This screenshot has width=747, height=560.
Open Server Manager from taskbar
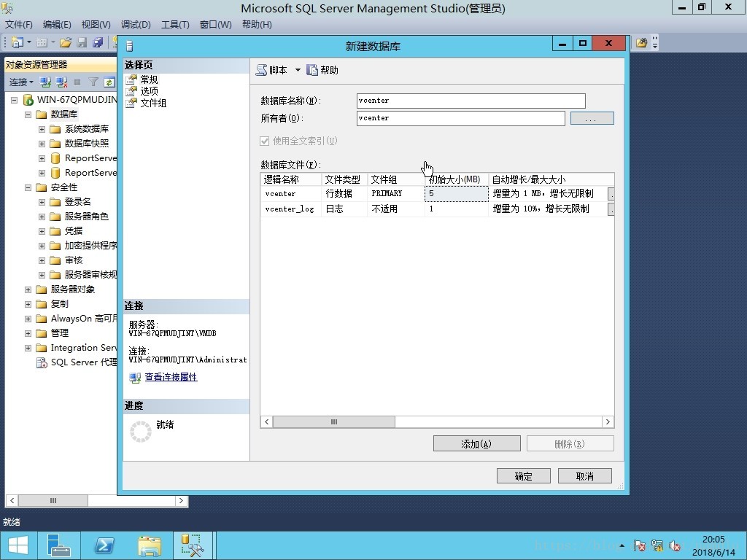[59, 545]
